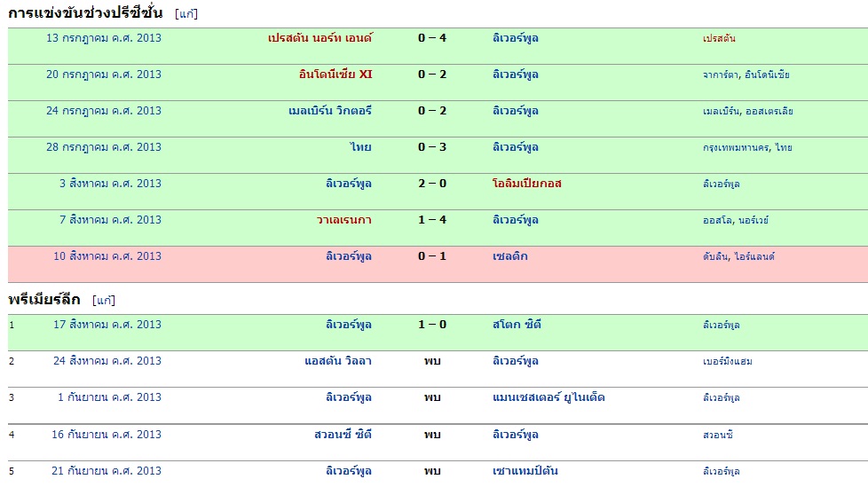The width and height of the screenshot is (868, 487).
Task: Open the แอสตัน วิลลา team link
Action: 338,361
